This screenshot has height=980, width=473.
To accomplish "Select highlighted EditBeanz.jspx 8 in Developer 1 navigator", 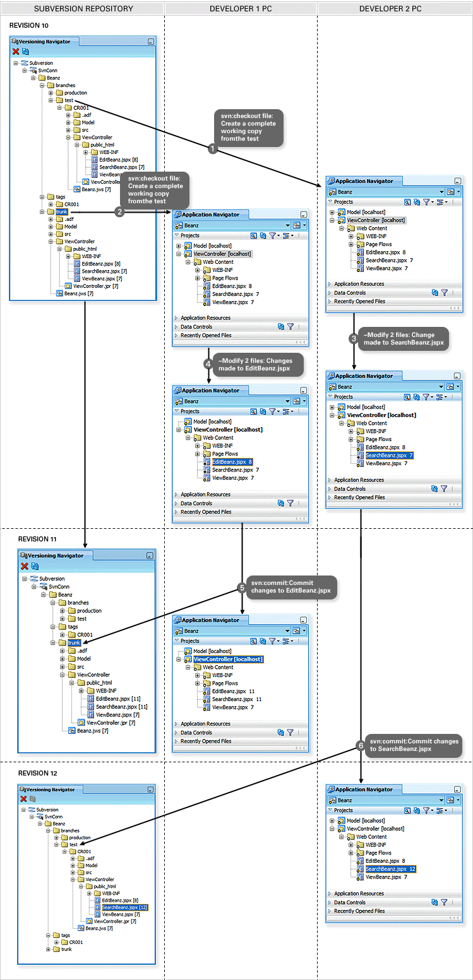I will coord(232,462).
